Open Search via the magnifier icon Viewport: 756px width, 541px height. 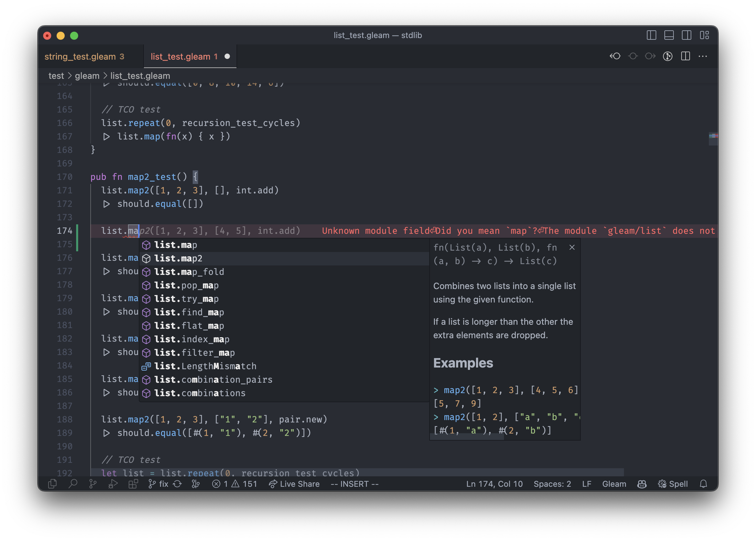[73, 484]
